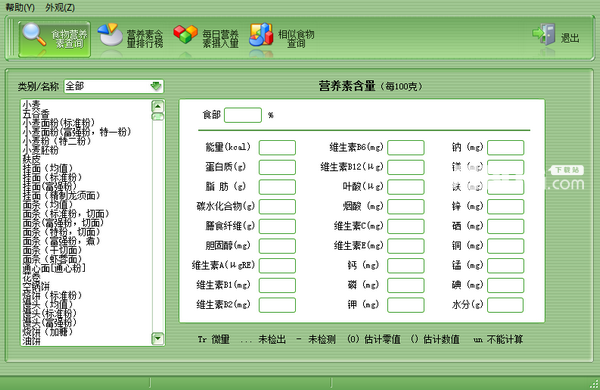Select 挂面(精制龙须面) in the list

coord(61,196)
